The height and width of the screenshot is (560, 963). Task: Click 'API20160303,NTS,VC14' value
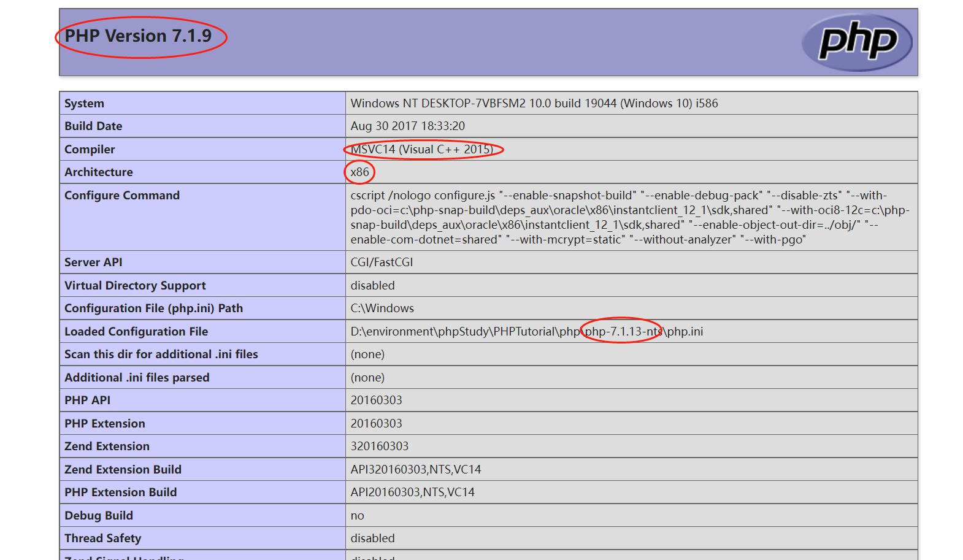click(x=413, y=493)
